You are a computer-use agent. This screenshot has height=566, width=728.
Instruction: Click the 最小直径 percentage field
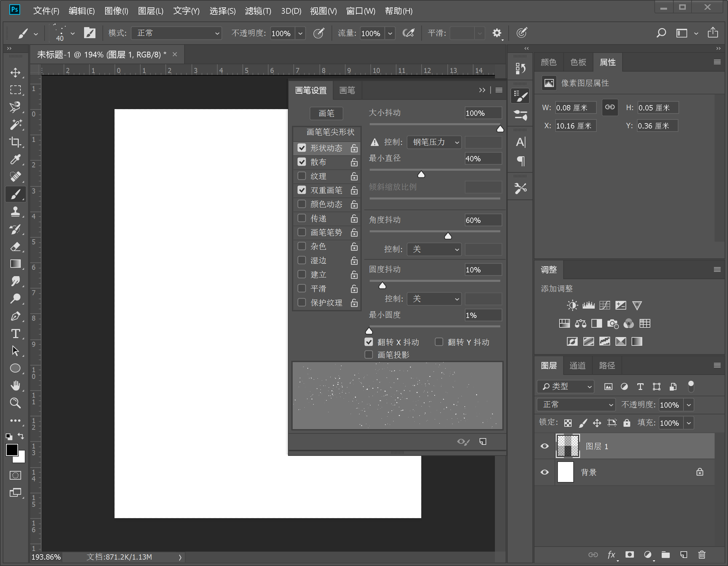483,159
